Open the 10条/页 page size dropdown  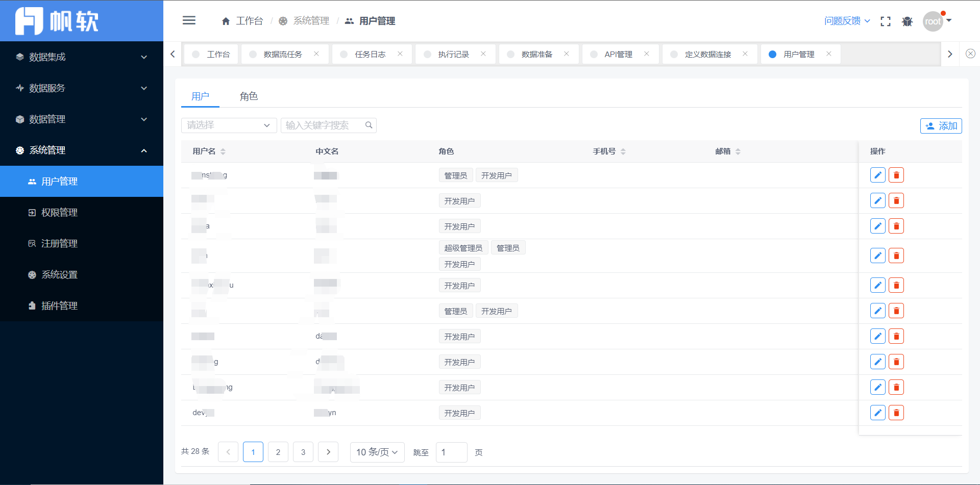[x=377, y=452]
